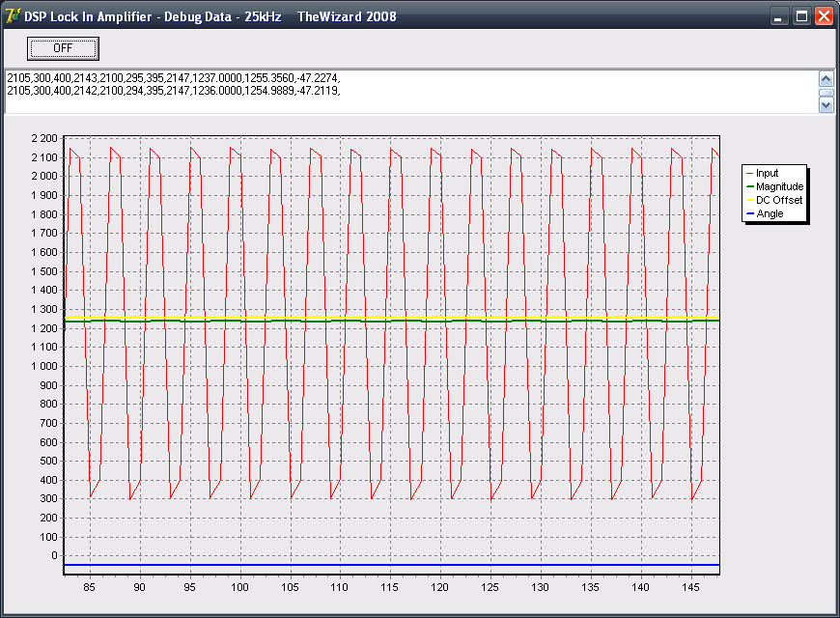Click the scrollbar thumb of data box

click(826, 92)
